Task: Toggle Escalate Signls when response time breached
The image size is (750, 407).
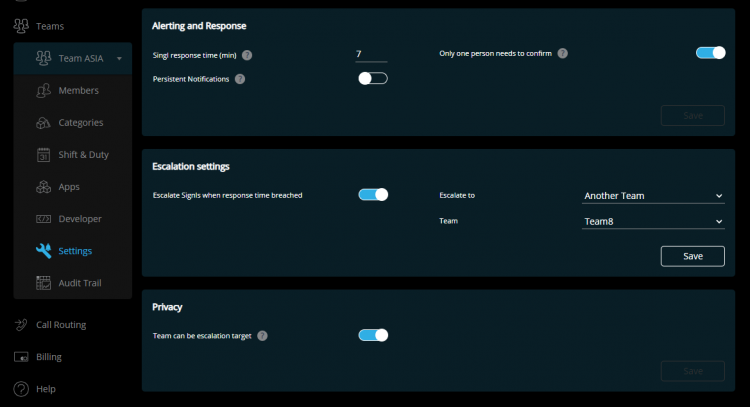Action: [x=373, y=195]
